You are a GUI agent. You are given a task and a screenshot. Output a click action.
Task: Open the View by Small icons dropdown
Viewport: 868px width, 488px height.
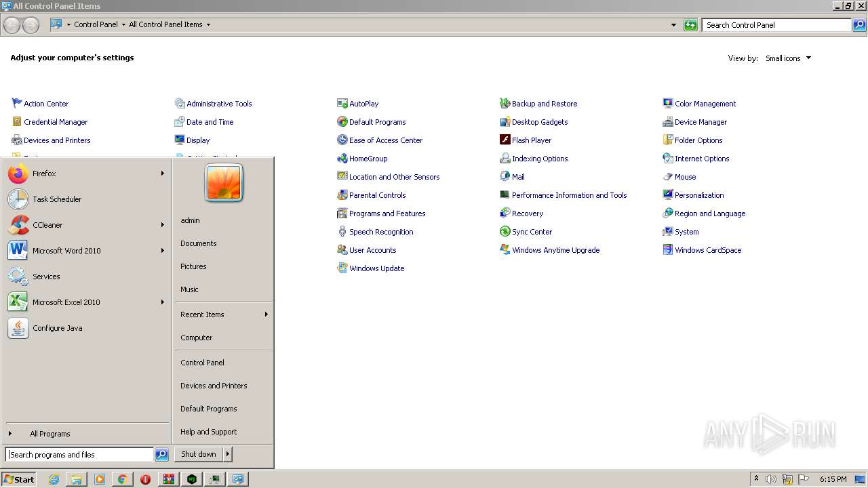788,58
